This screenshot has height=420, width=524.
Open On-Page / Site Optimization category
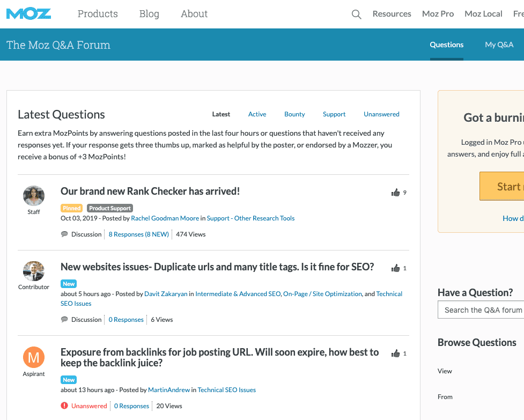[322, 294]
